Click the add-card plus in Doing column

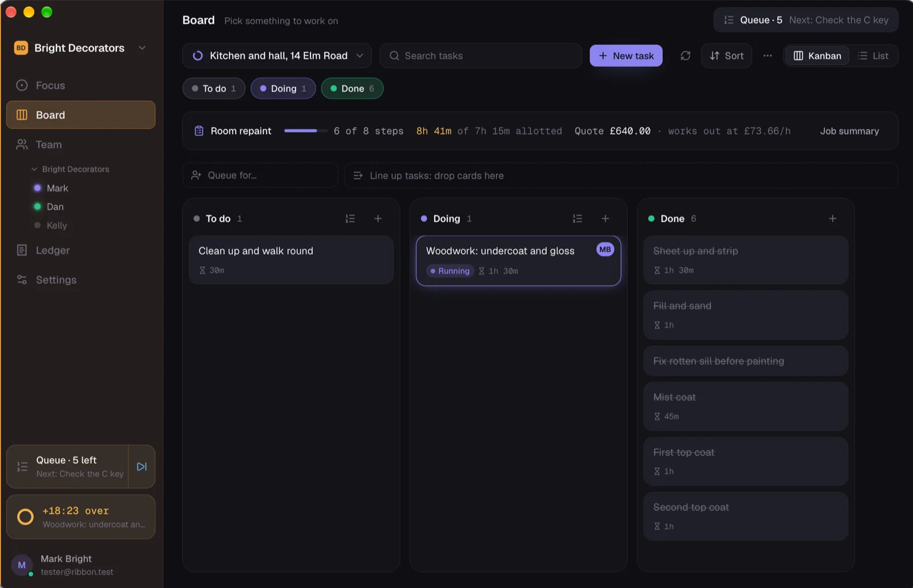pyautogui.click(x=605, y=218)
